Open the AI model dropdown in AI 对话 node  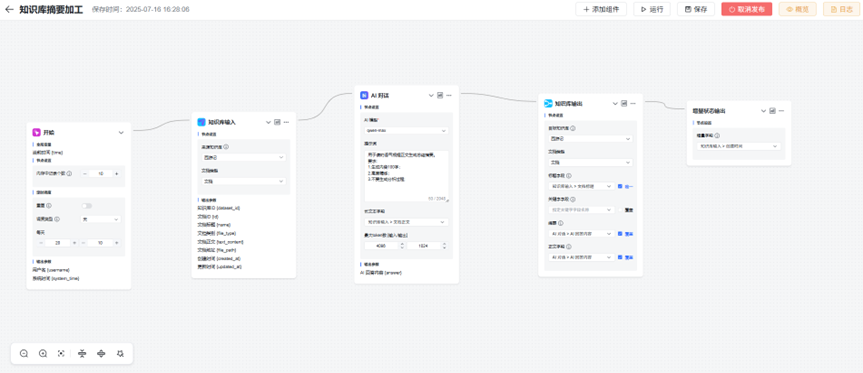click(x=406, y=130)
